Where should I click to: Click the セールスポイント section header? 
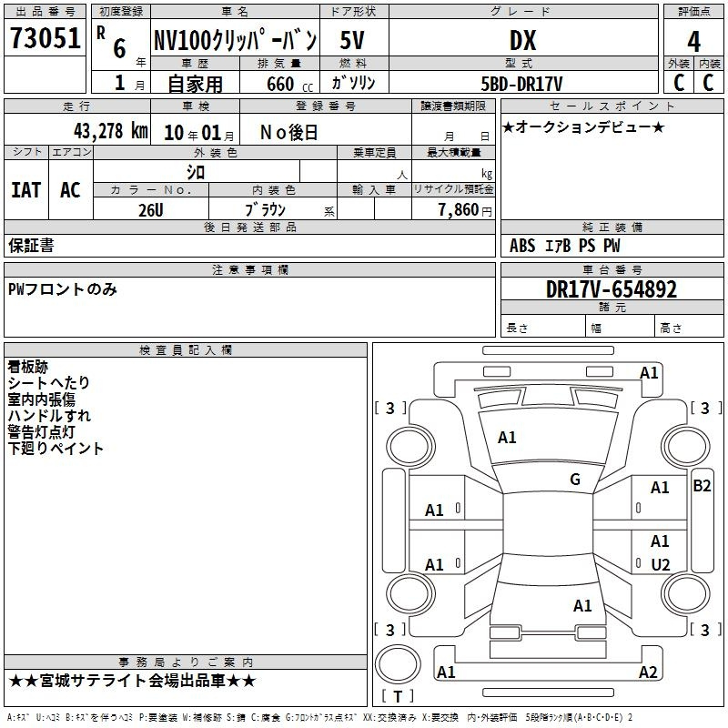[612, 106]
